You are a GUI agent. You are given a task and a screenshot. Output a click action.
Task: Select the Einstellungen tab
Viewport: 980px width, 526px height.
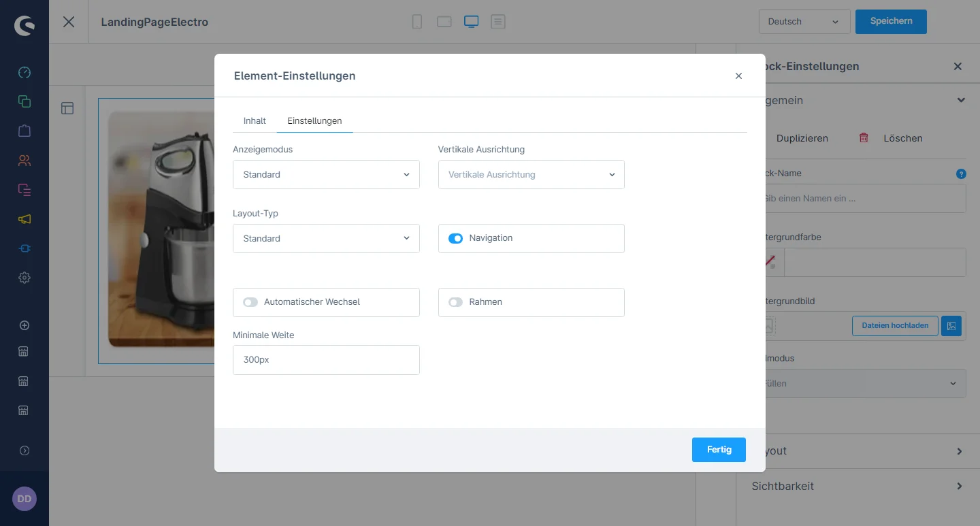point(314,121)
